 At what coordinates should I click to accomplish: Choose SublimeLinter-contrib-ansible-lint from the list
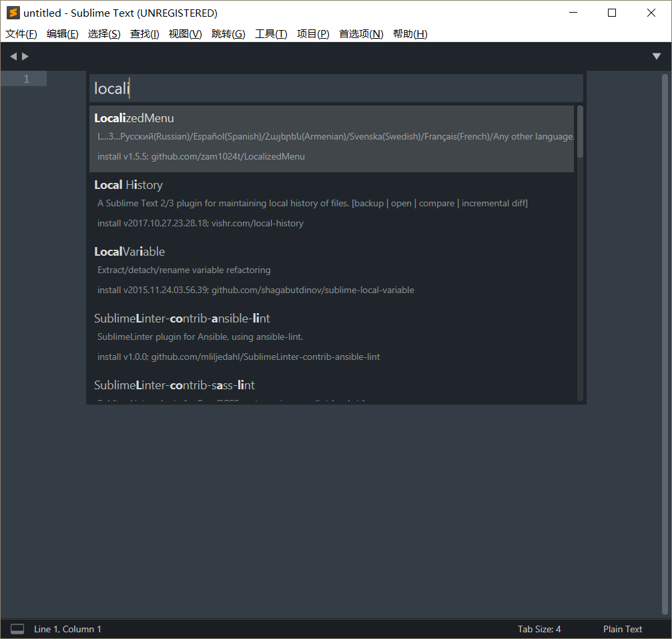click(267, 337)
